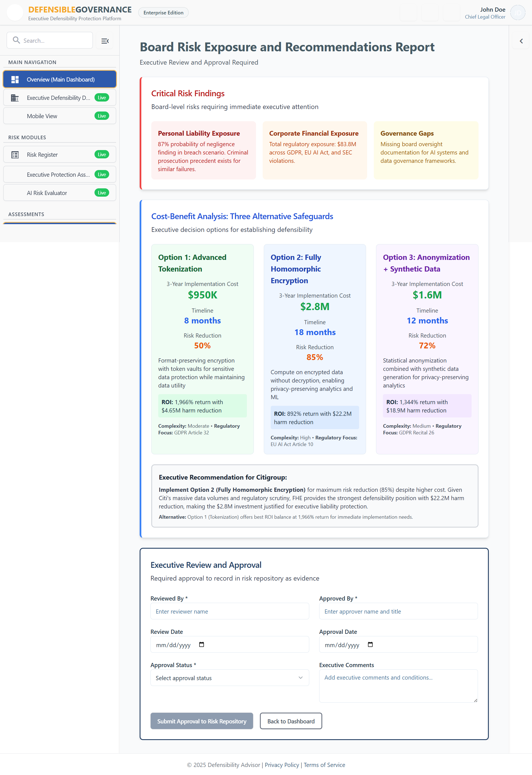The height and width of the screenshot is (775, 532).
Task: Open the Approval Date calendar picker icon
Action: (x=370, y=645)
